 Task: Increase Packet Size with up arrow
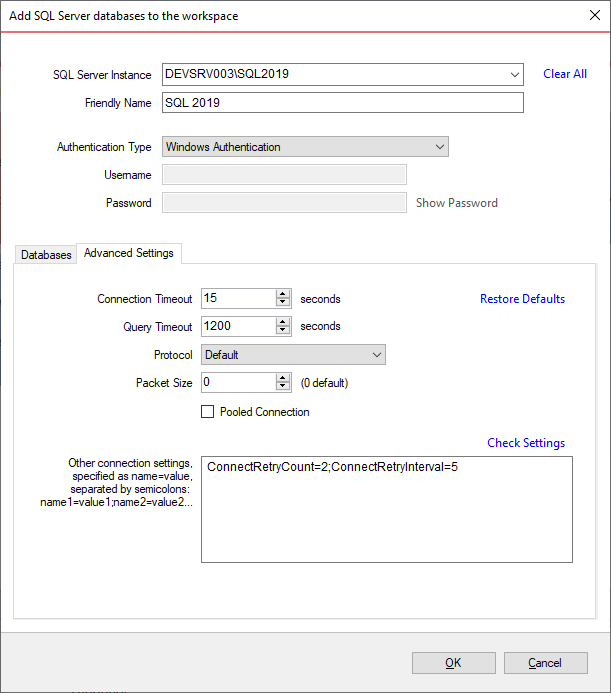[283, 378]
